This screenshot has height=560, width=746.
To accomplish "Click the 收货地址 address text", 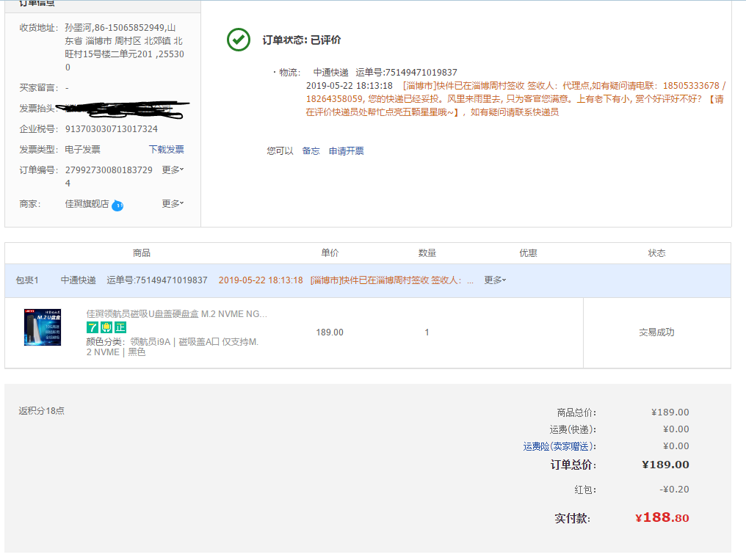I will (x=125, y=48).
